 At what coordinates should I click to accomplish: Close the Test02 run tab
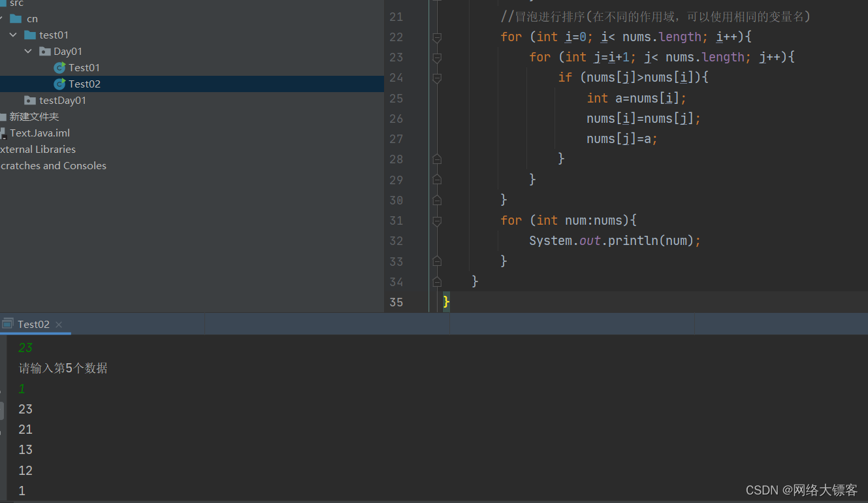point(59,324)
